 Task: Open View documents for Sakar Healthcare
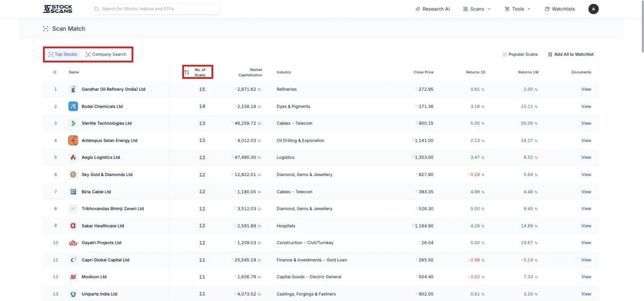[586, 226]
